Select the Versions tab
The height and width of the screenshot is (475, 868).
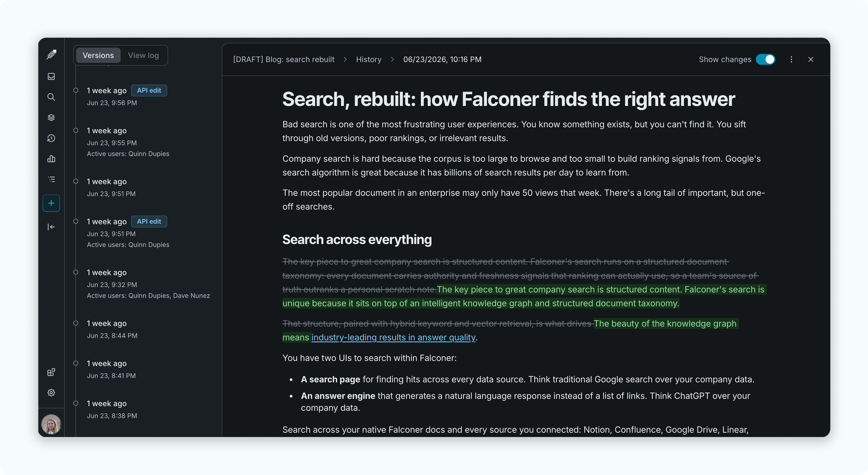(98, 55)
